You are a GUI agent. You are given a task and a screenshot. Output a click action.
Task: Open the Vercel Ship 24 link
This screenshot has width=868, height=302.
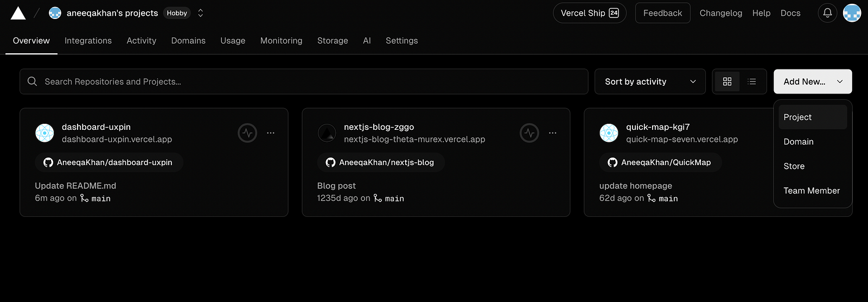(x=590, y=13)
